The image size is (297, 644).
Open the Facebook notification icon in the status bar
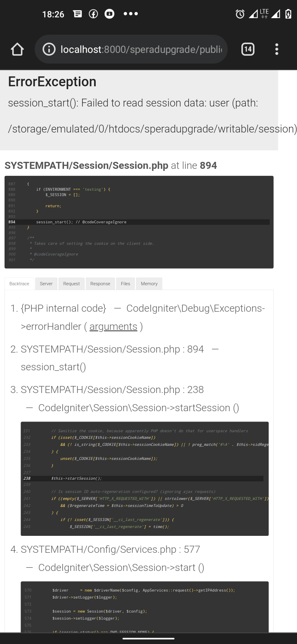pyautogui.click(x=93, y=14)
